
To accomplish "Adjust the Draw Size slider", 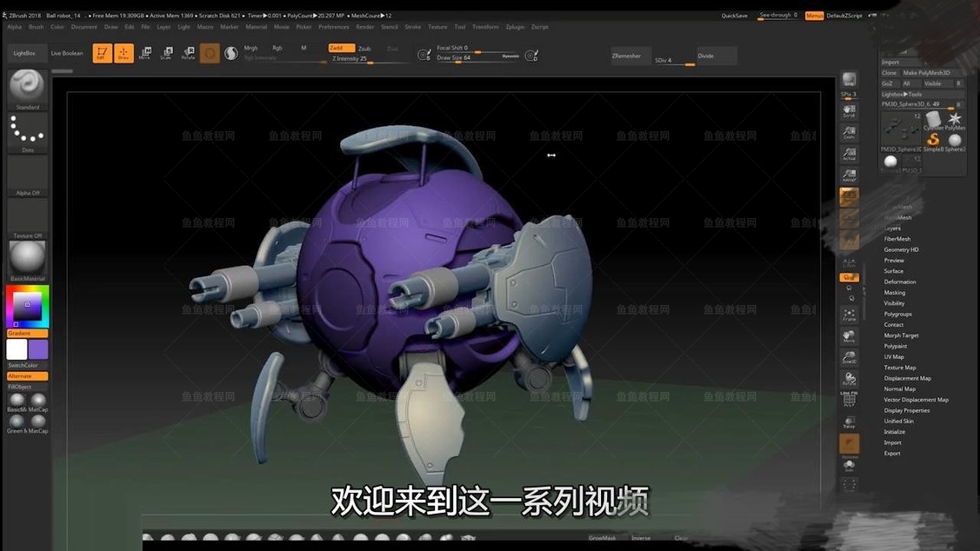I will [x=478, y=57].
